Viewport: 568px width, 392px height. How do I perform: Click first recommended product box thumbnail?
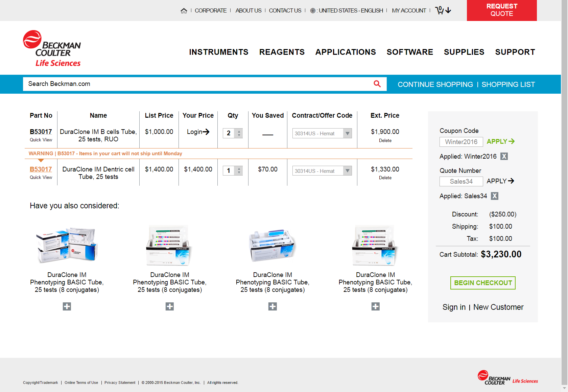point(67,246)
